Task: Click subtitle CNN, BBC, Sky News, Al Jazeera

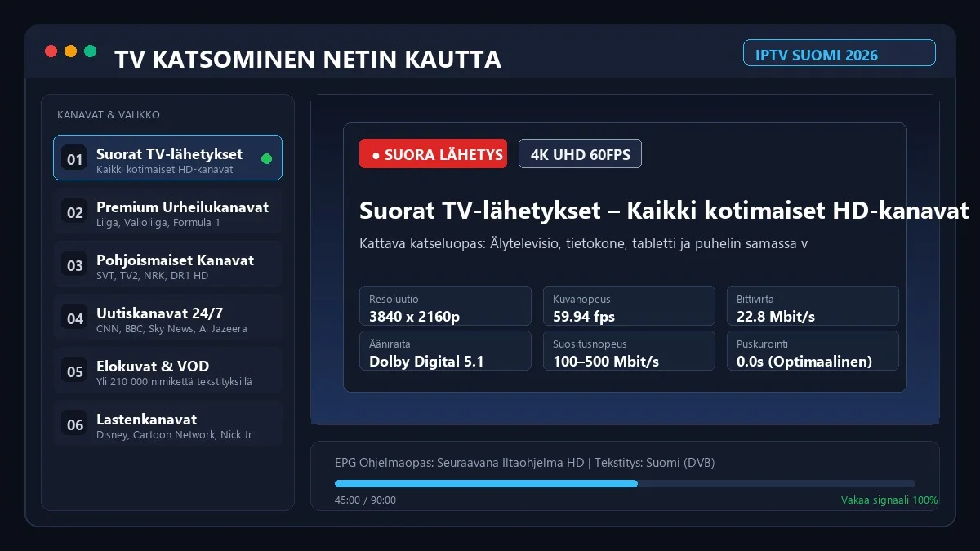Action: [171, 329]
